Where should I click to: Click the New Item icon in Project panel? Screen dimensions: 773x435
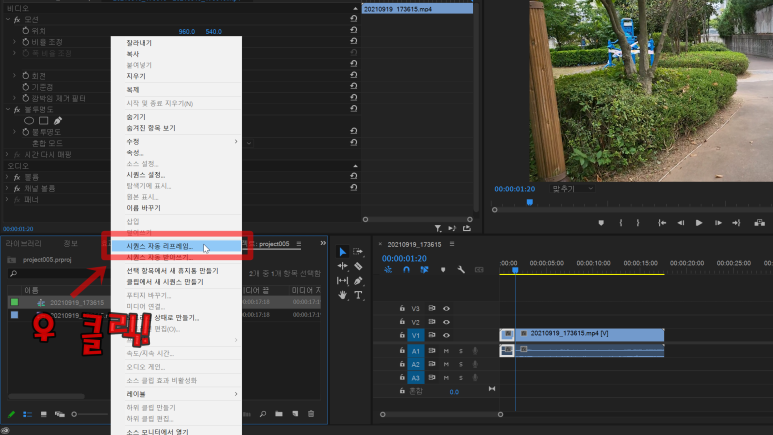(295, 414)
